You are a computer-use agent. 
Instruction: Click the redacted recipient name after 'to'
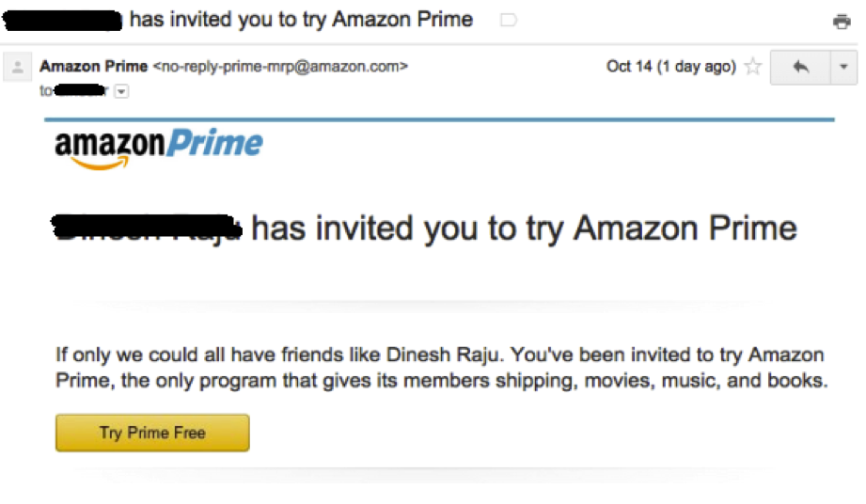click(81, 90)
